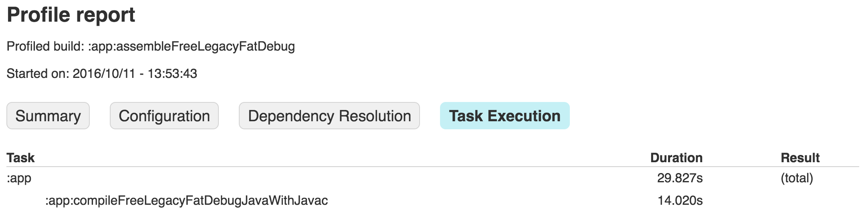The image size is (868, 212).
Task: Switch to the Configuration tab
Action: [164, 116]
